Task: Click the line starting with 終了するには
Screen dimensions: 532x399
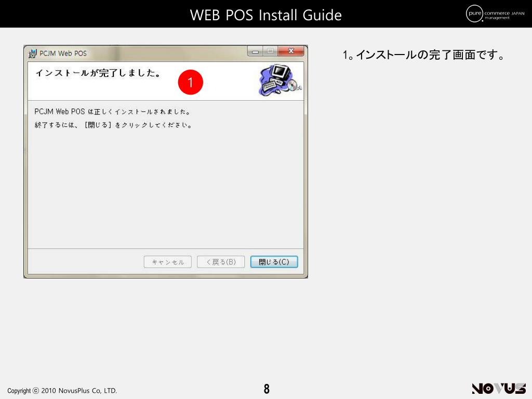Action: (x=114, y=125)
